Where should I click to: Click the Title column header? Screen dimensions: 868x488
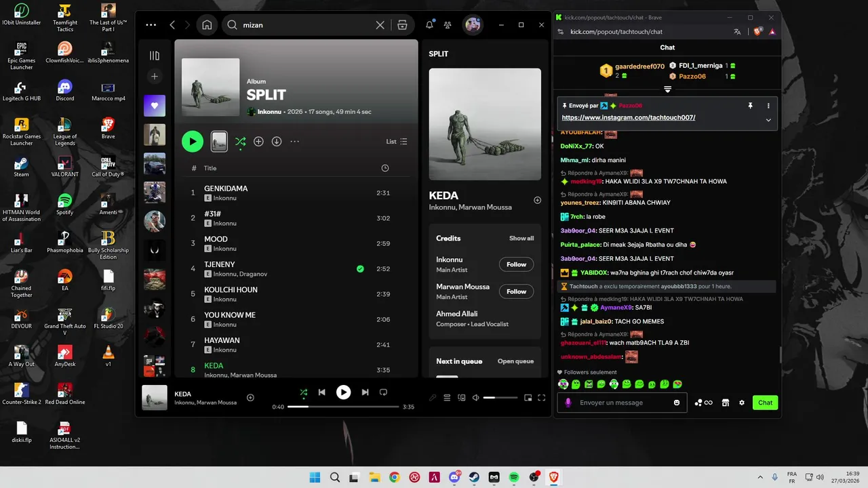click(x=210, y=168)
